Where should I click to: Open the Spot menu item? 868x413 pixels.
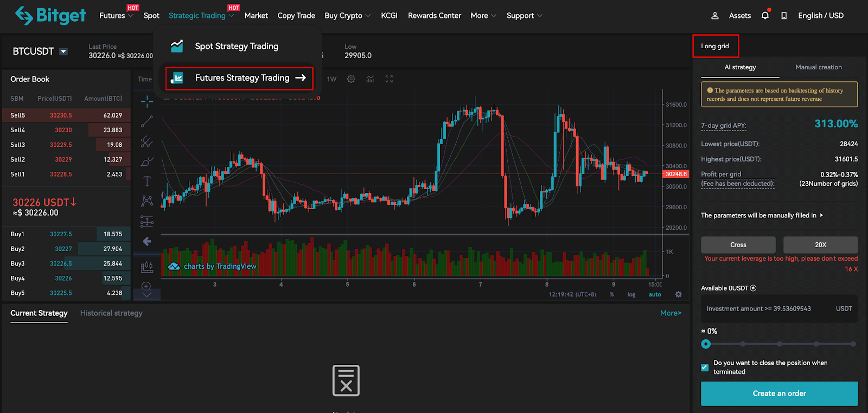point(151,16)
